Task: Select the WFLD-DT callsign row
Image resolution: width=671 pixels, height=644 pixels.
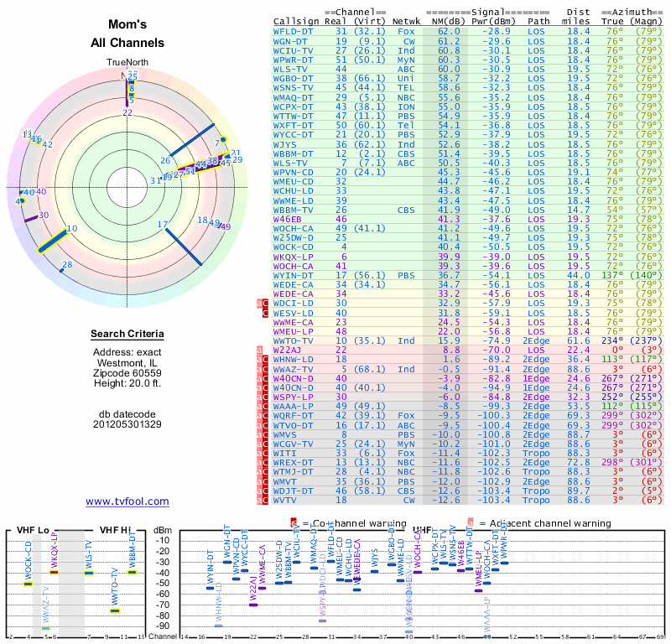Action: [x=468, y=32]
